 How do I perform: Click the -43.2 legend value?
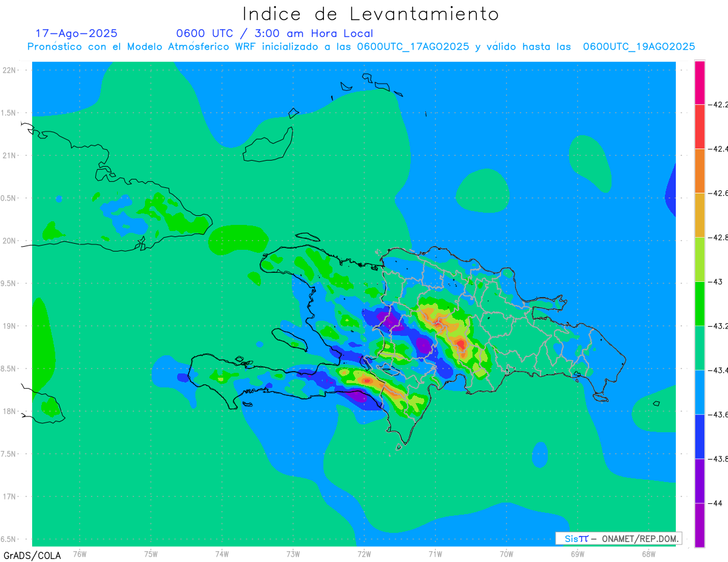click(718, 326)
